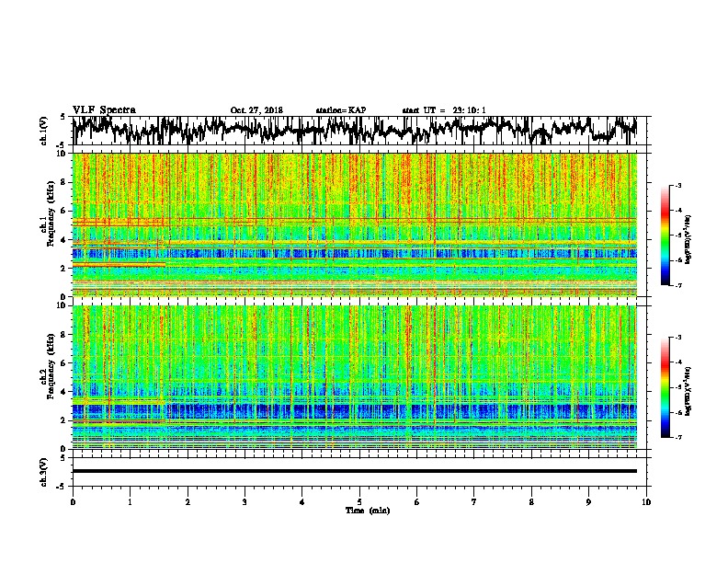
Task: Click the upper colorbar log(PSD) label
Action: [688, 239]
